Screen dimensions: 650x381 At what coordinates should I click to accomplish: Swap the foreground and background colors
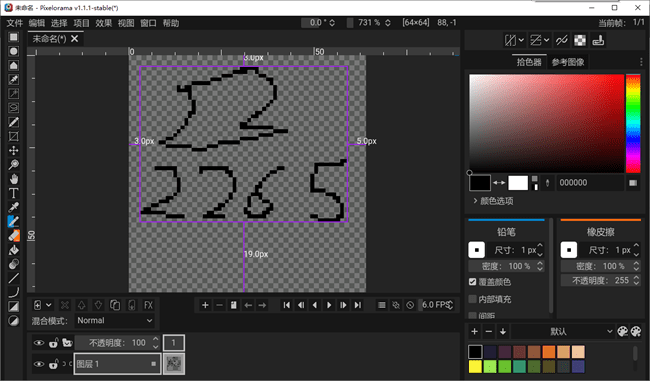(x=499, y=182)
